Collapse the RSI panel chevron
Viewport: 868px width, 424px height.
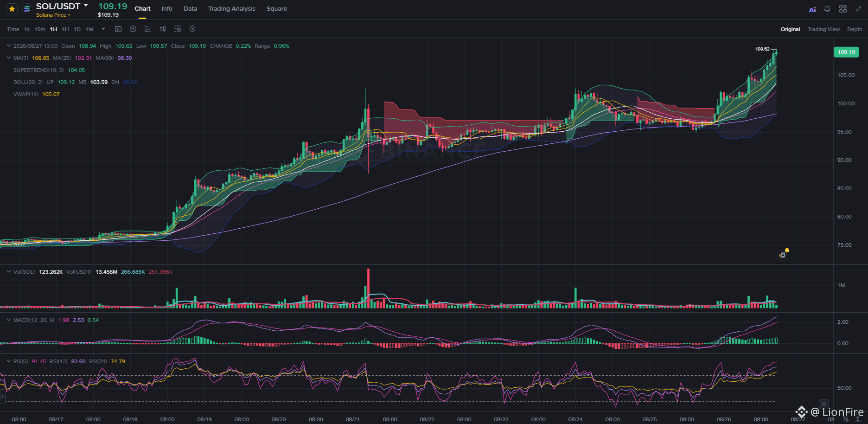click(8, 361)
